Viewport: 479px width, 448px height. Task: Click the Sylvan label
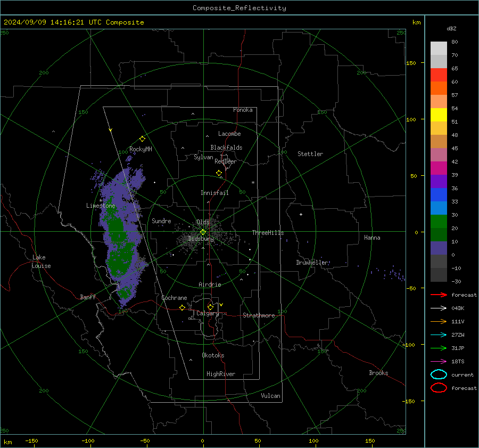[203, 157]
